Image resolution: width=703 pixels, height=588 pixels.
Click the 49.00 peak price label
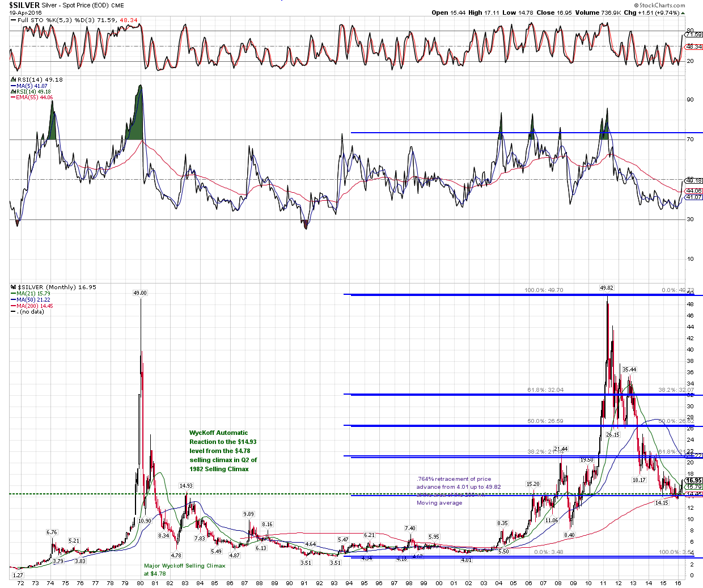[x=140, y=293]
